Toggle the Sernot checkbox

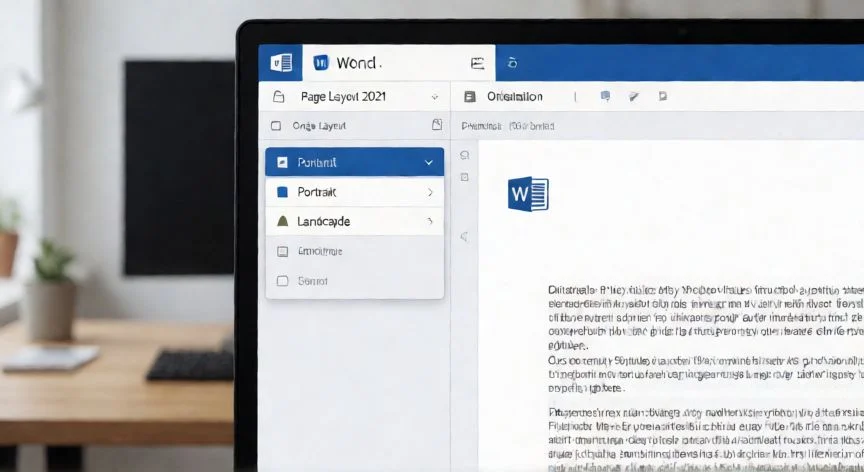click(283, 281)
